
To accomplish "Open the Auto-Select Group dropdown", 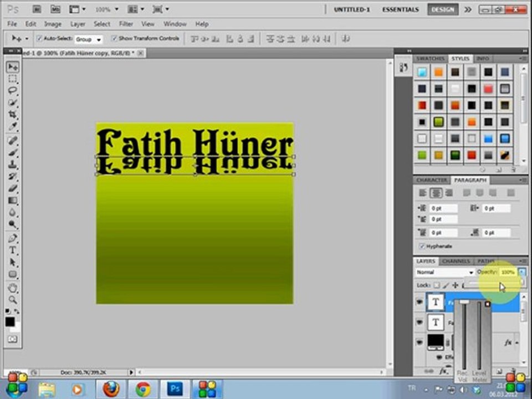I will tap(88, 39).
